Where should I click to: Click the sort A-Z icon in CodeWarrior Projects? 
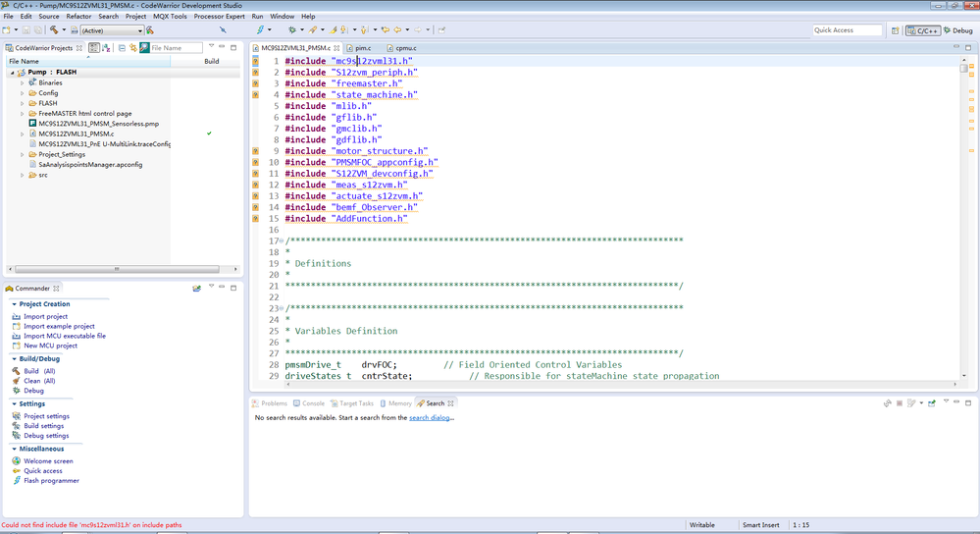[x=106, y=47]
